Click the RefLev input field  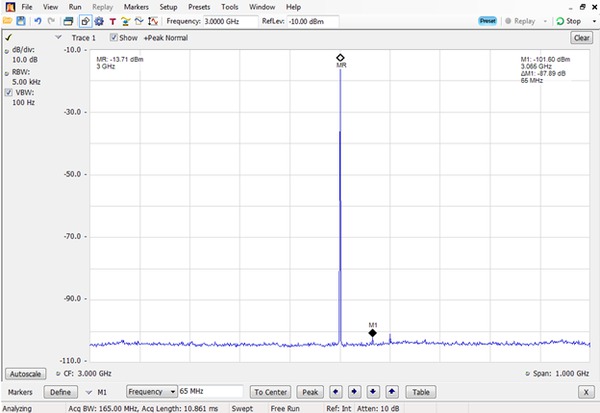point(315,21)
